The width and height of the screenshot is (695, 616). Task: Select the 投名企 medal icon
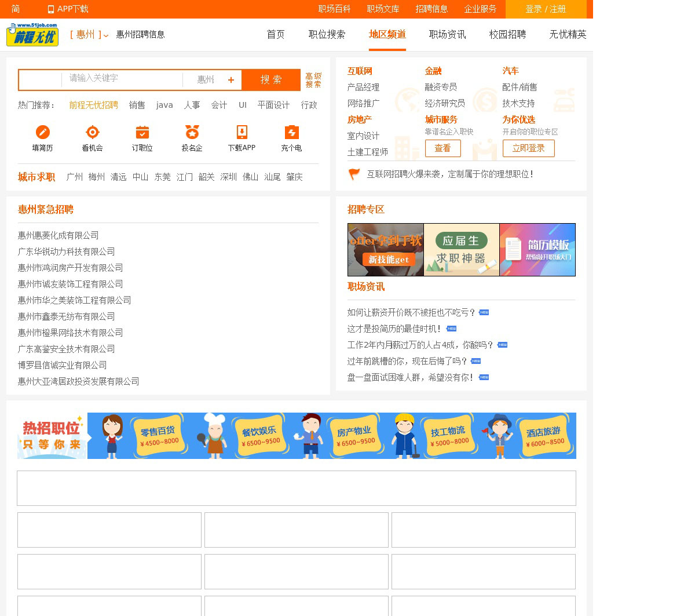(x=192, y=132)
